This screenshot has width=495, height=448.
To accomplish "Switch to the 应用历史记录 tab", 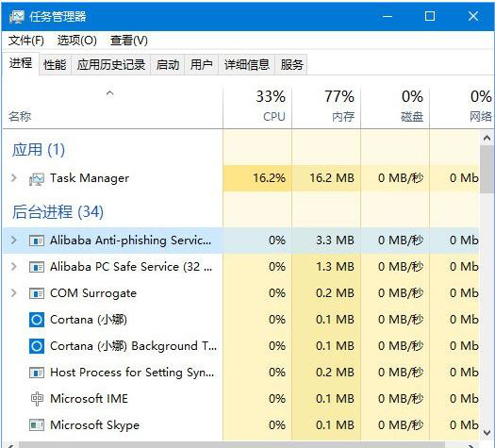I will tap(111, 65).
